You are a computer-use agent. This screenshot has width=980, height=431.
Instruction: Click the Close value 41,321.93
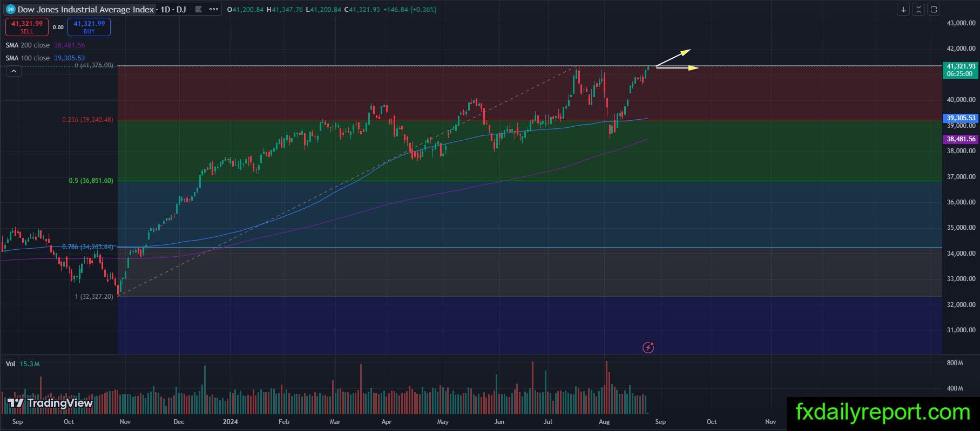[x=364, y=10]
